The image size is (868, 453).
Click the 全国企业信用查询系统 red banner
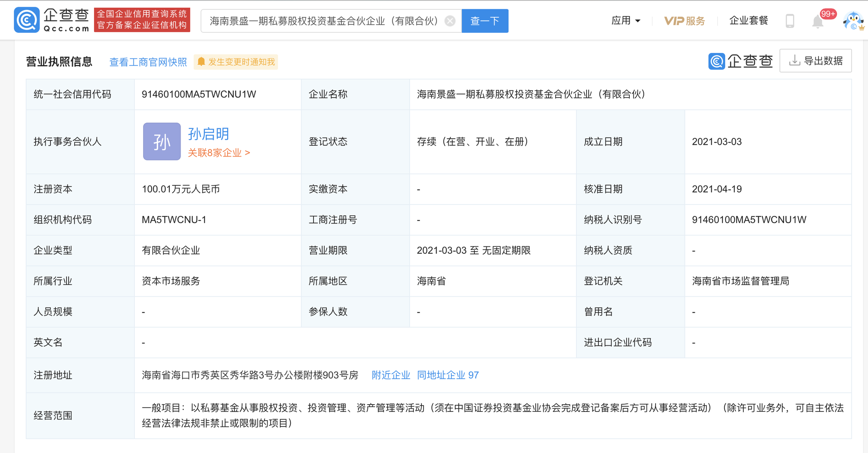click(x=142, y=20)
